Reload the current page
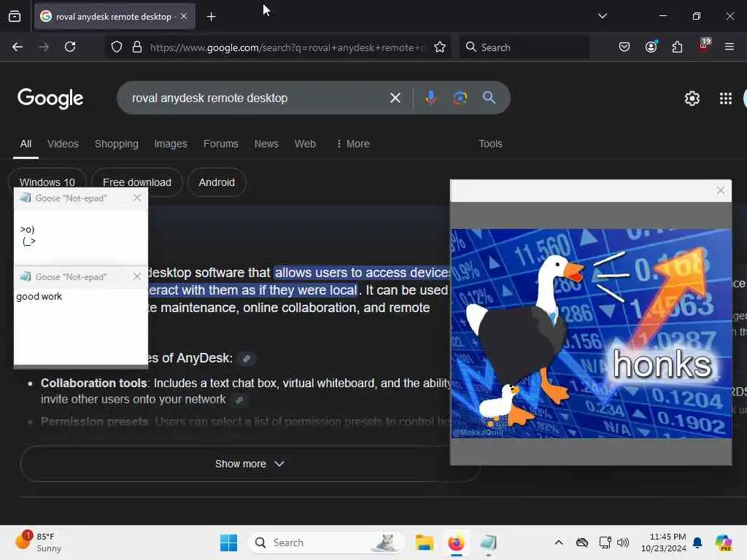The width and height of the screenshot is (747, 560). pos(70,47)
